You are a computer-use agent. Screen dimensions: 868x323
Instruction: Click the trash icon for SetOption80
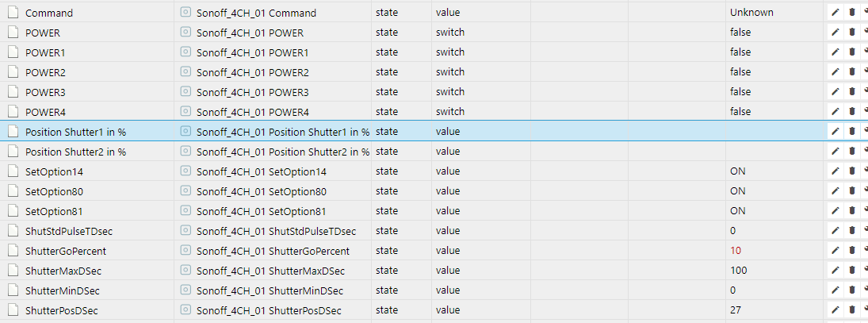tap(852, 191)
